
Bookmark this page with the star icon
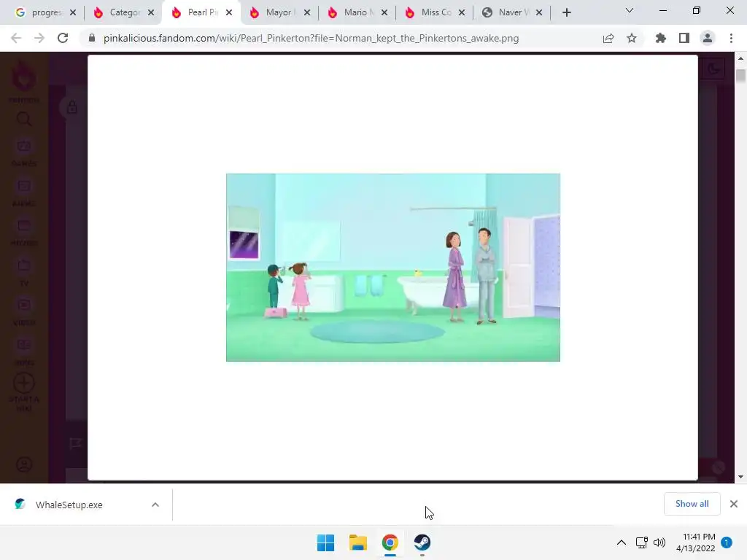pos(632,38)
